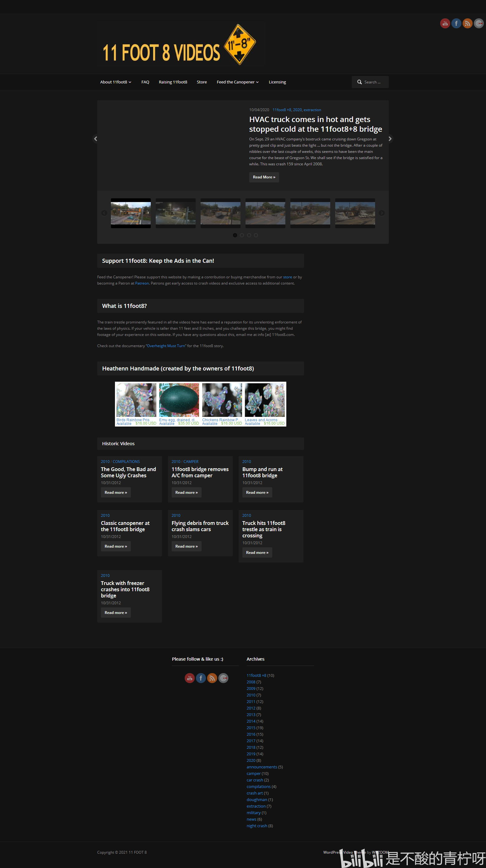Select the first video thumbnail with the teal car
Image resolution: width=486 pixels, height=868 pixels.
tap(131, 213)
